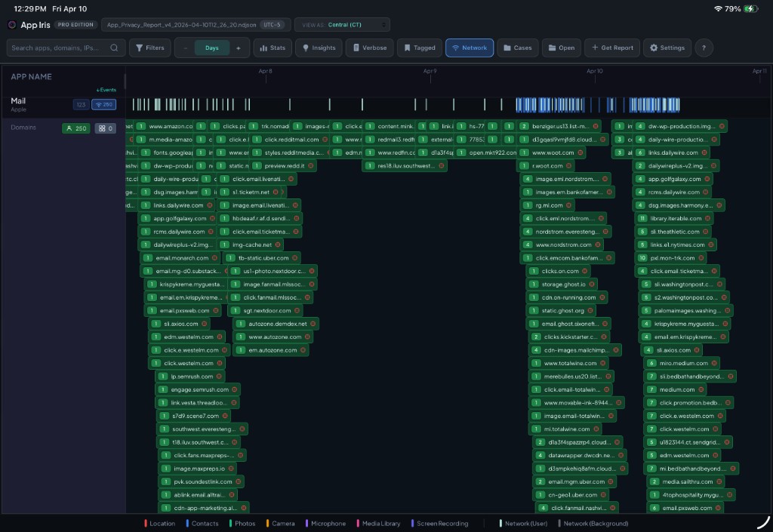Click the Apr 9 timeline marker
This screenshot has width=773, height=532.
(x=430, y=72)
